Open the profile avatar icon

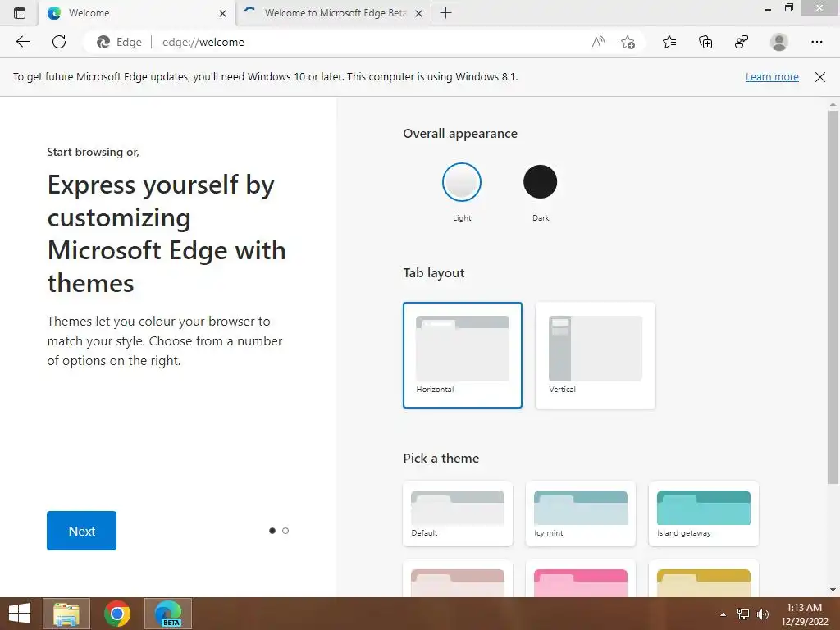pyautogui.click(x=779, y=42)
